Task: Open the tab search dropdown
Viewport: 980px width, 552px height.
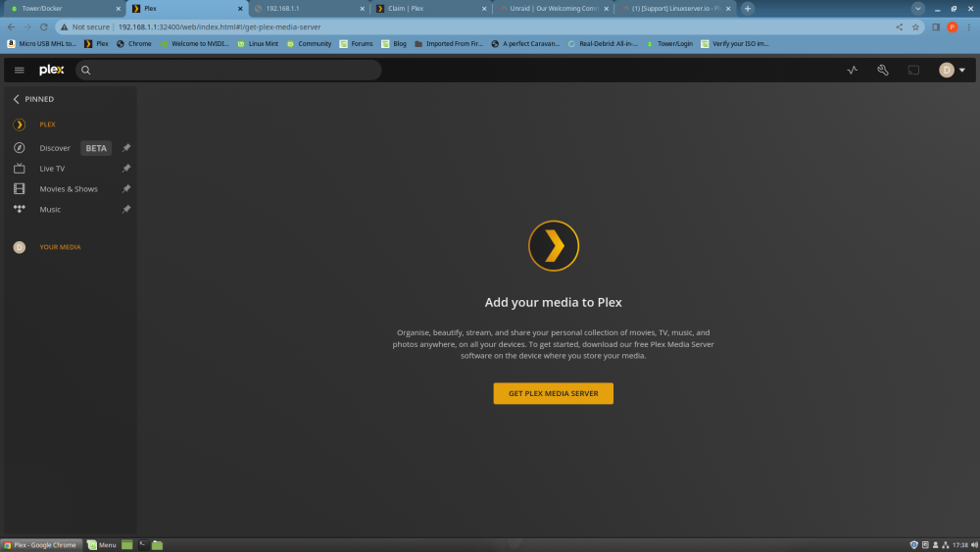Action: click(917, 9)
